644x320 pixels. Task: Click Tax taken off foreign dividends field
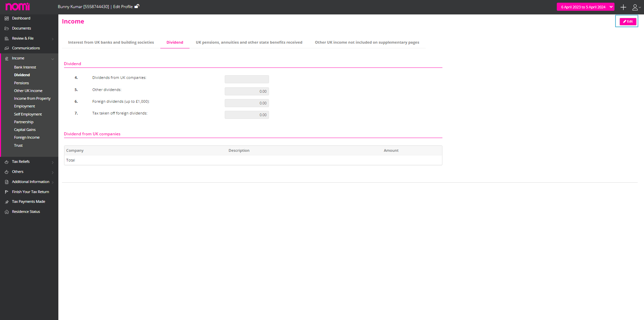click(247, 115)
